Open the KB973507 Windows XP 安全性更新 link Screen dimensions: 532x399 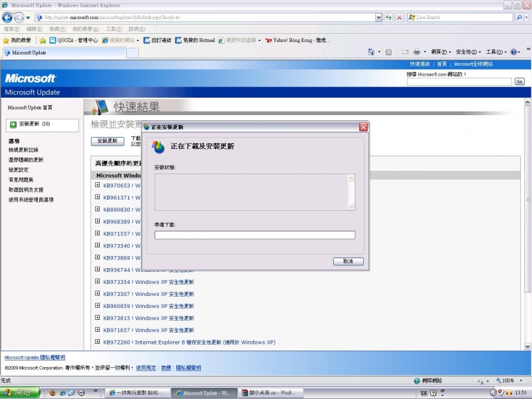148,294
